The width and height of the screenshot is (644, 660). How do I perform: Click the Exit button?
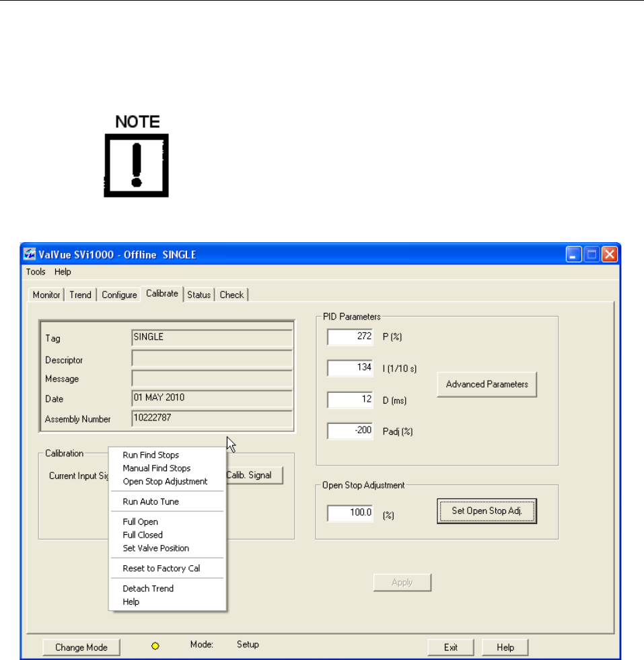coord(451,647)
